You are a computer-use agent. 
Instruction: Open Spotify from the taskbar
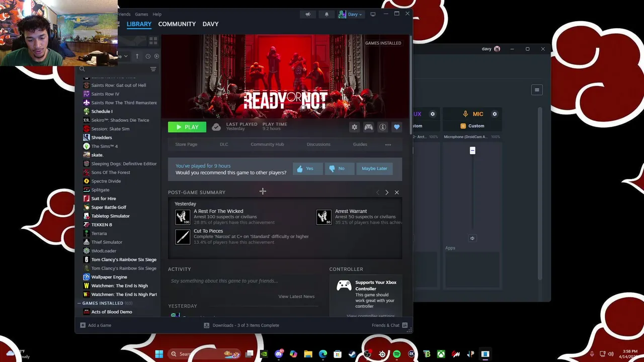[x=397, y=354]
